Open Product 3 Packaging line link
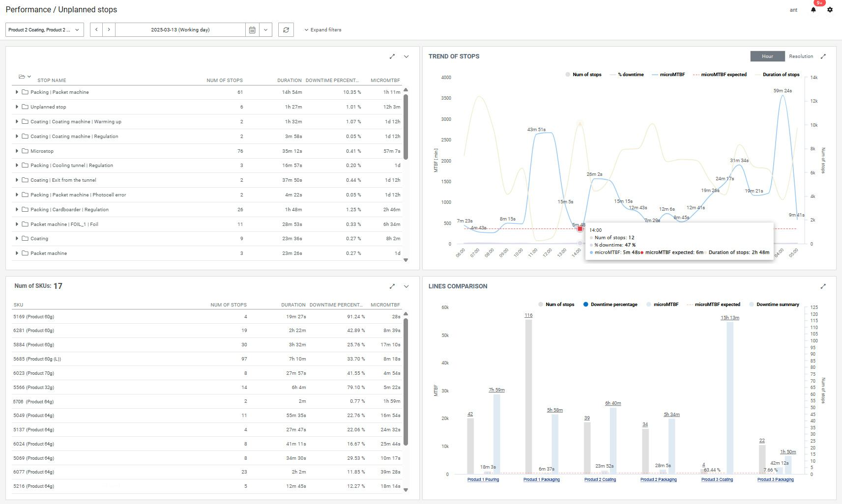842x504 pixels. click(x=776, y=479)
